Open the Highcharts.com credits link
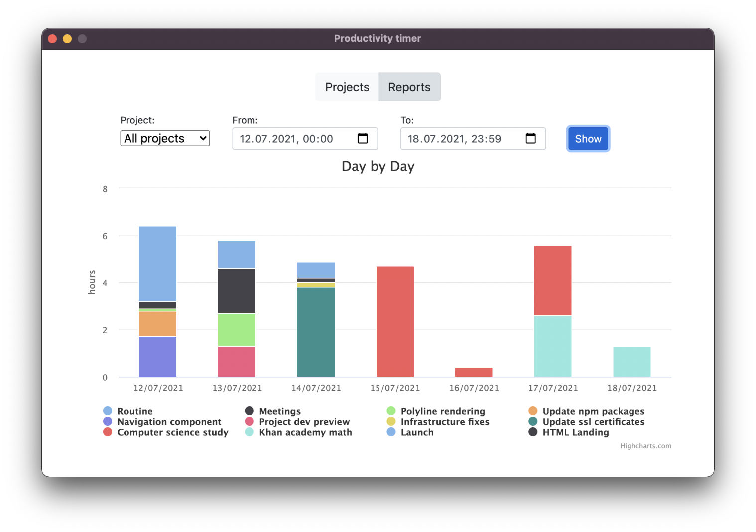756x532 pixels. [645, 446]
